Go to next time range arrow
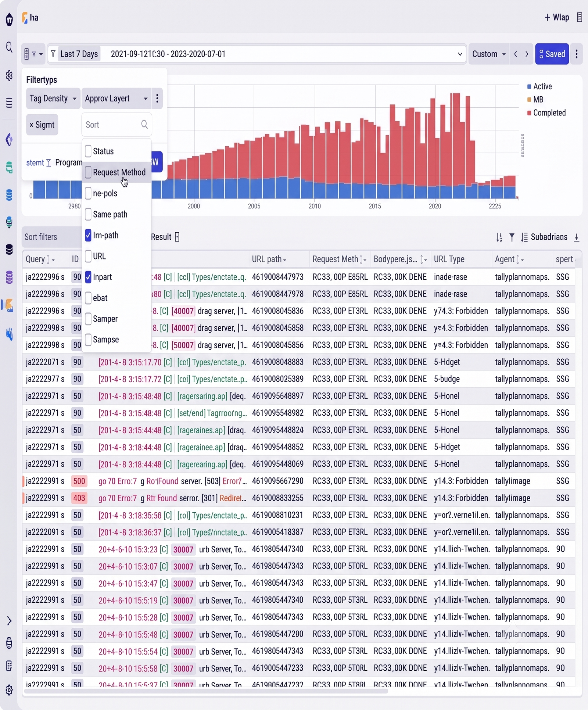 pos(527,54)
